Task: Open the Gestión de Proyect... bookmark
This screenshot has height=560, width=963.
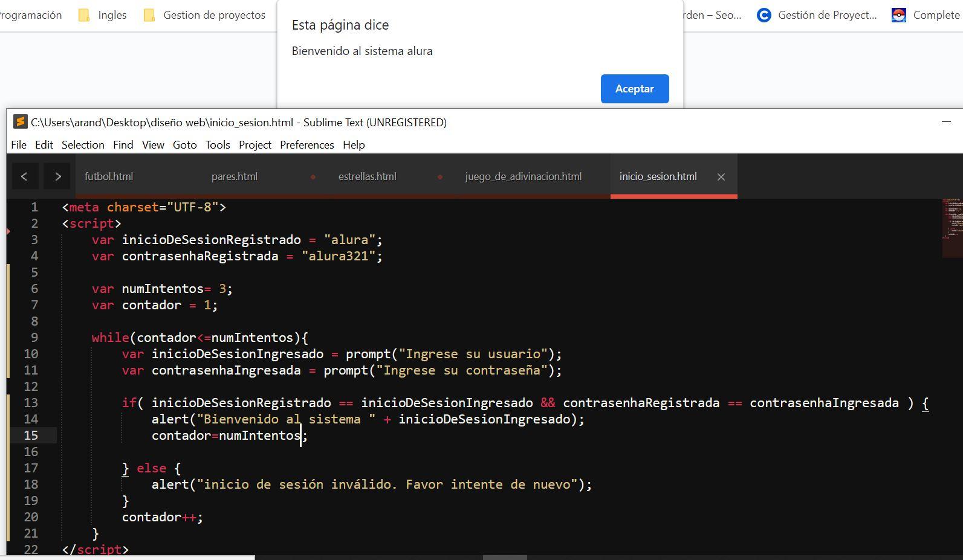Action: (x=817, y=15)
